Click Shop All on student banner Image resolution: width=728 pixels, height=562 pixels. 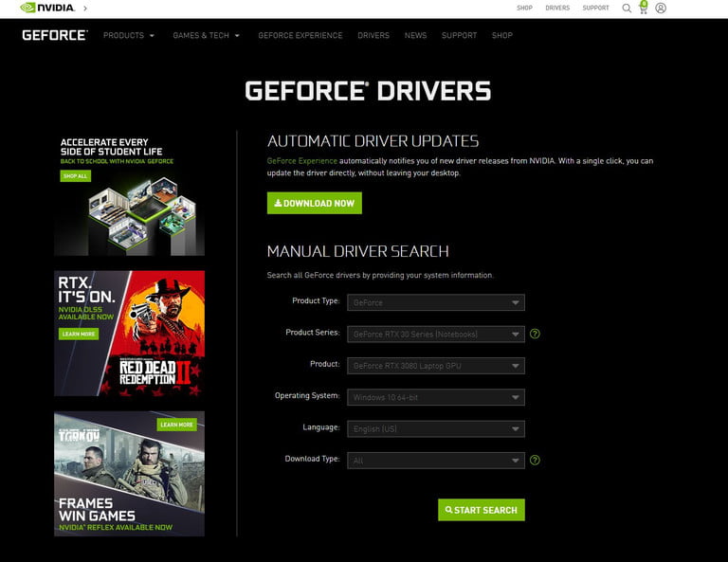tap(75, 176)
